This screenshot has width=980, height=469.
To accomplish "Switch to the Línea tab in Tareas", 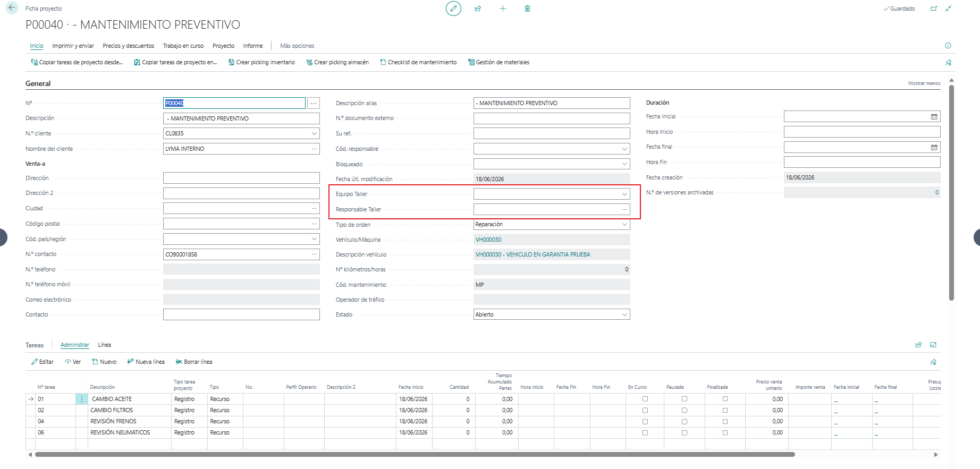I will (105, 345).
